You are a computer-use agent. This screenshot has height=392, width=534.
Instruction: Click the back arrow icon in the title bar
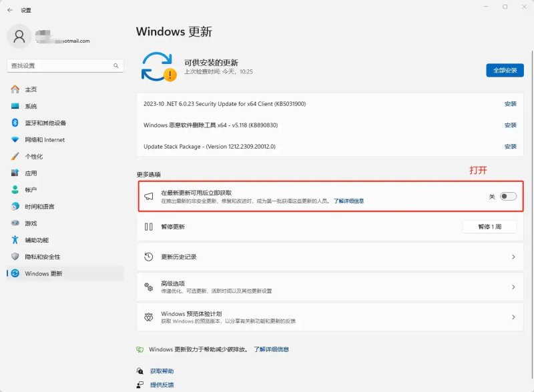[10, 10]
